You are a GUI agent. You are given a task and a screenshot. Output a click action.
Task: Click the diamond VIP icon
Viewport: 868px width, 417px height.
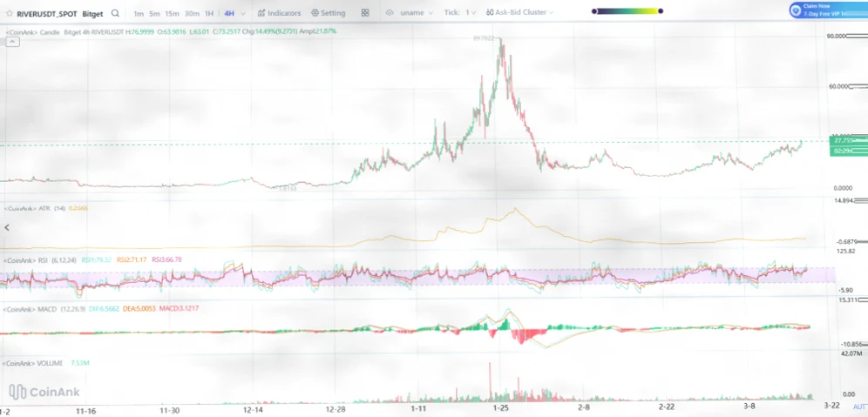[796, 10]
